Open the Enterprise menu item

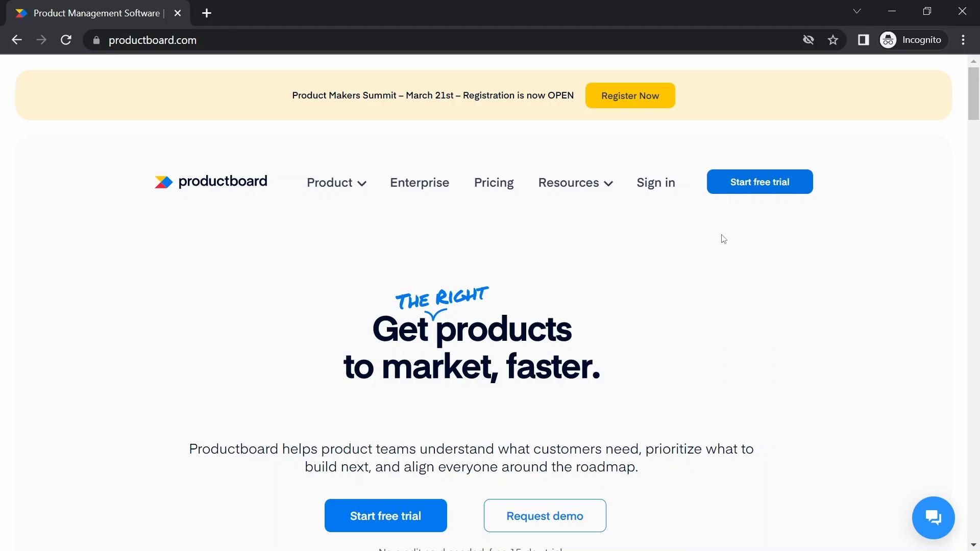tap(420, 182)
